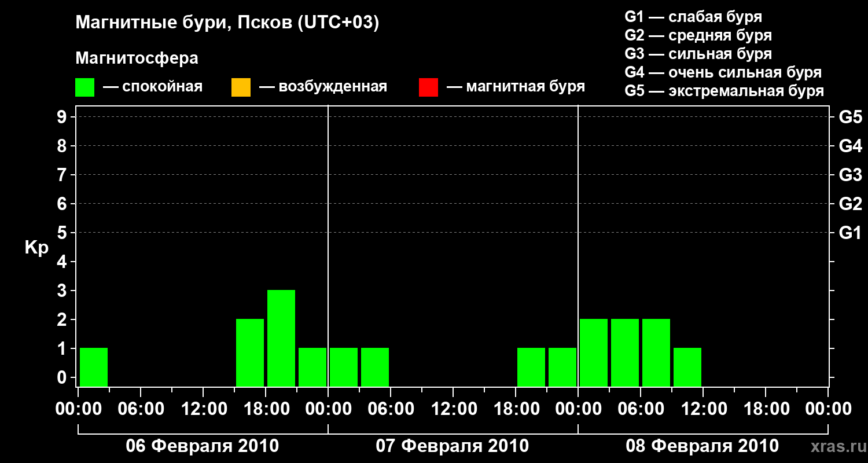Click the Kp axis value '9'

tap(63, 117)
